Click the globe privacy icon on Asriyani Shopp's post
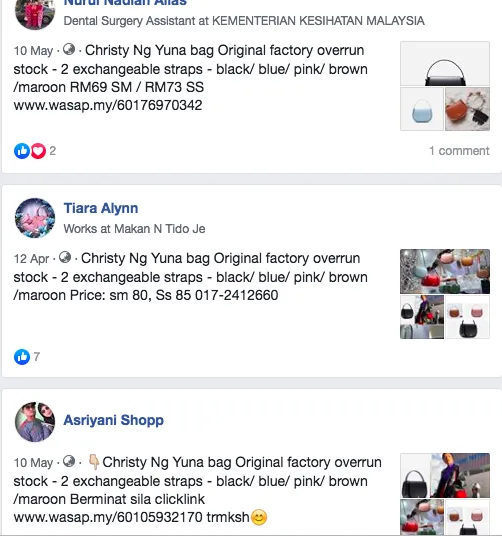The image size is (502, 536). [x=69, y=461]
